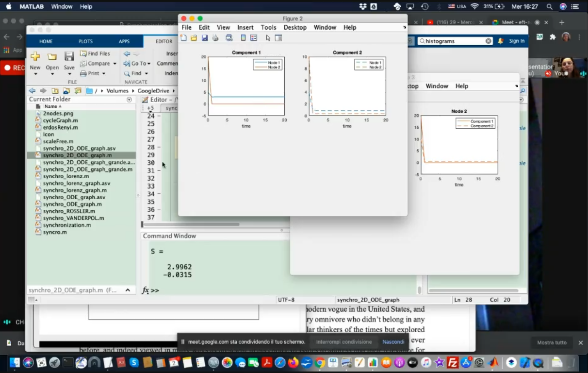
Task: Toggle Insert Colorbar in Figure 2 toolbar
Action: point(244,38)
